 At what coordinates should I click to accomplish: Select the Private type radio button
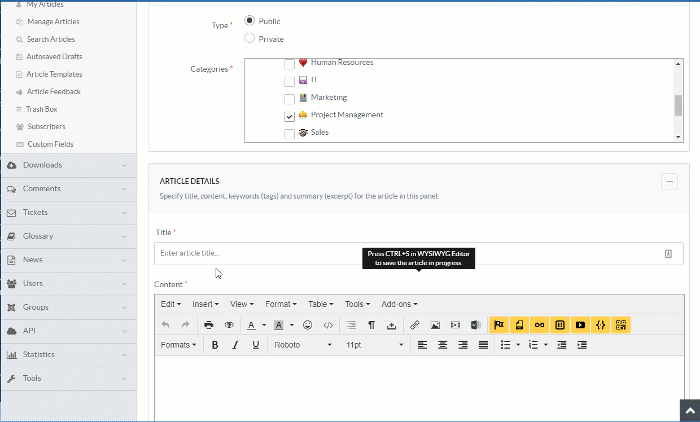249,39
